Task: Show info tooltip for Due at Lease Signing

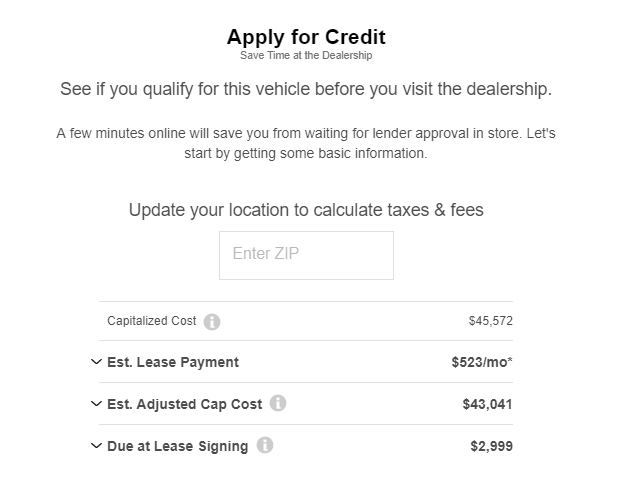Action: [x=265, y=445]
